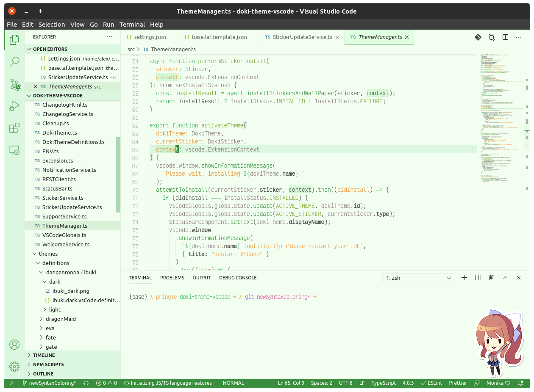Image resolution: width=534 pixels, height=392 pixels.
Task: Click the src breadcrumb segment
Action: pyautogui.click(x=131, y=50)
